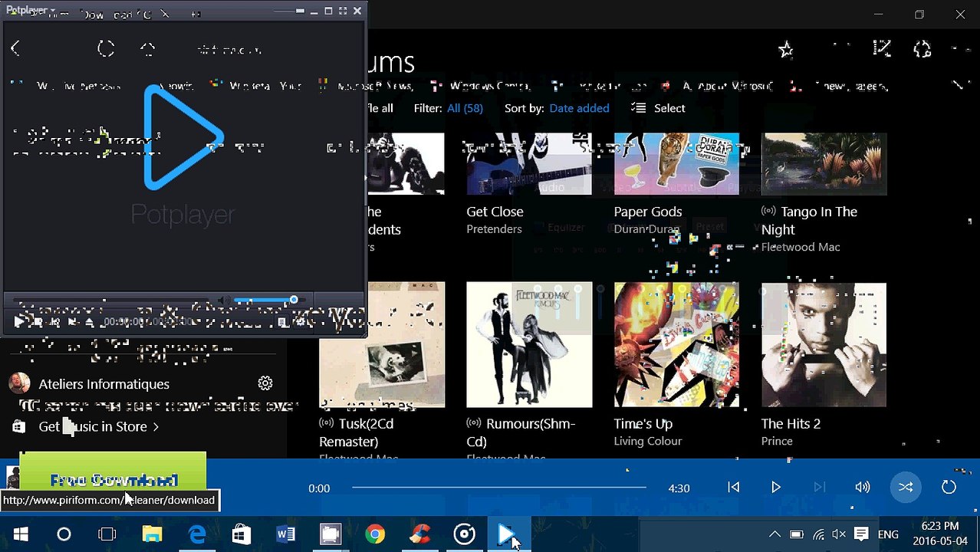Image resolution: width=980 pixels, height=552 pixels.
Task: Skip to previous track in Groove
Action: pos(733,488)
